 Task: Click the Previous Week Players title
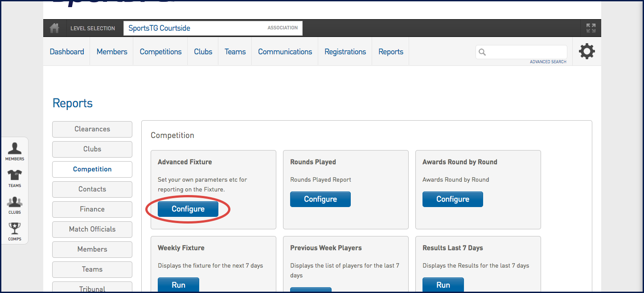click(x=326, y=248)
